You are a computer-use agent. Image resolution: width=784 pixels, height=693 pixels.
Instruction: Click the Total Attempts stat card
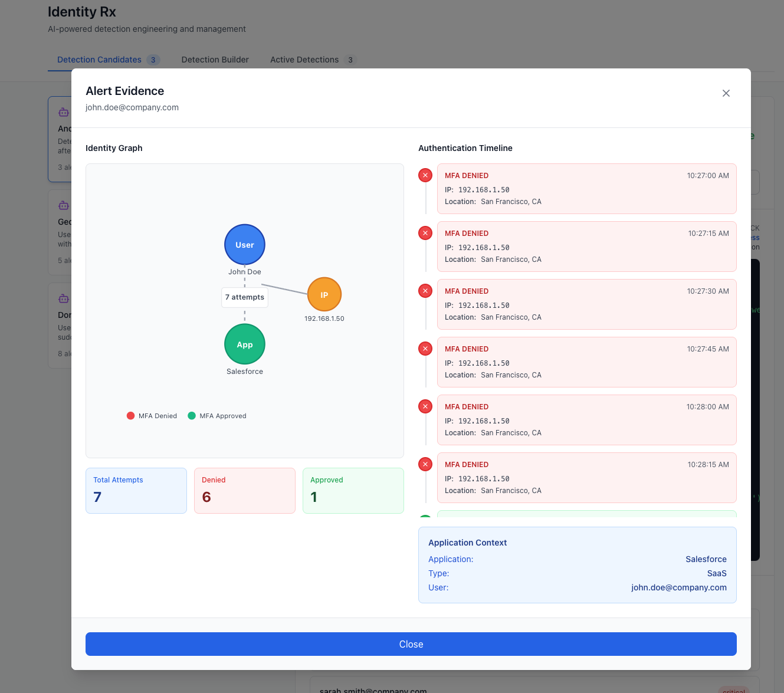pyautogui.click(x=136, y=490)
